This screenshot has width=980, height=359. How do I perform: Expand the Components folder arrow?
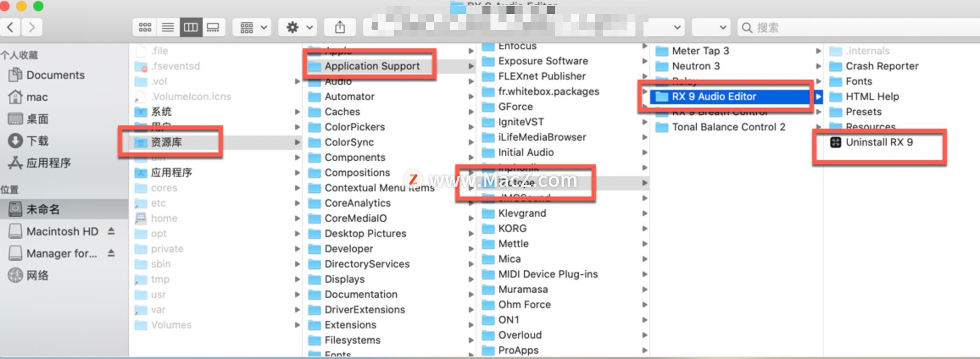[x=471, y=158]
